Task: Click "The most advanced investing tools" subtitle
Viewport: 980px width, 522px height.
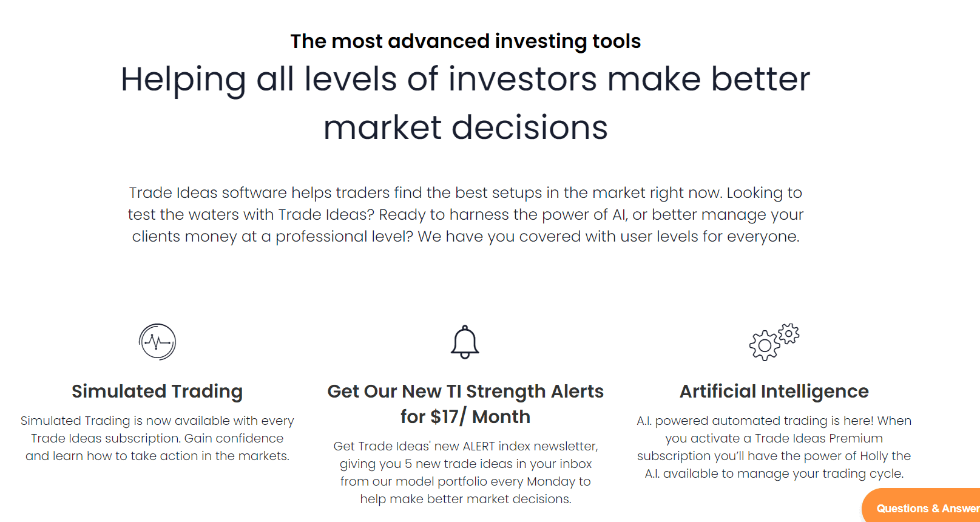Action: pos(465,41)
